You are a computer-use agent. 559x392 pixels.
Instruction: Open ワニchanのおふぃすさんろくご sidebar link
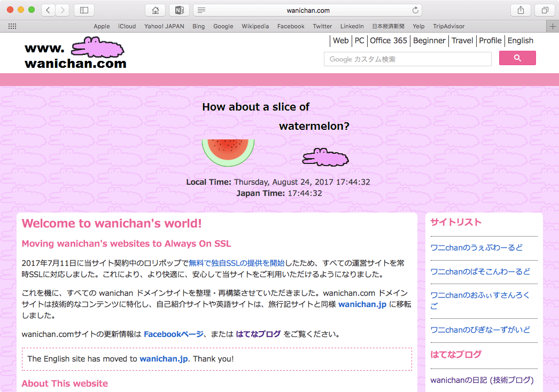(x=480, y=301)
